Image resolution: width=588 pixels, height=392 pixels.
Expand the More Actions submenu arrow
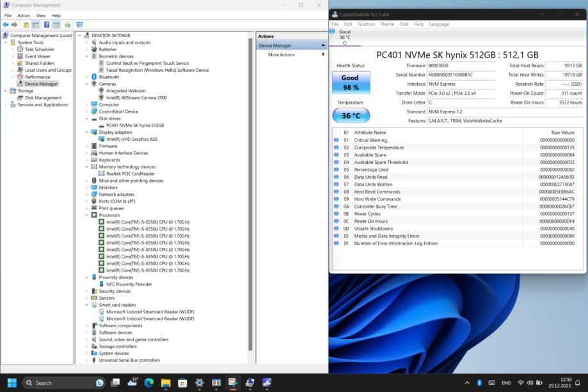click(x=323, y=55)
